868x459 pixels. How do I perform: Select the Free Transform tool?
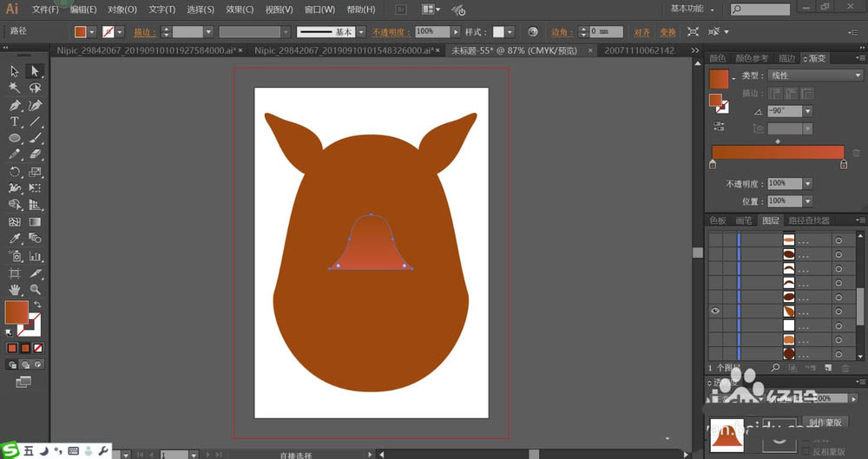35,188
